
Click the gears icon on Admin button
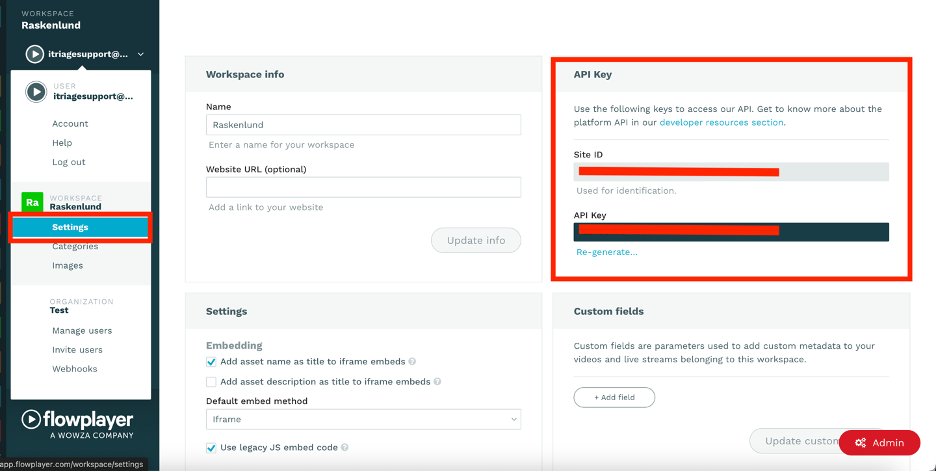point(860,443)
